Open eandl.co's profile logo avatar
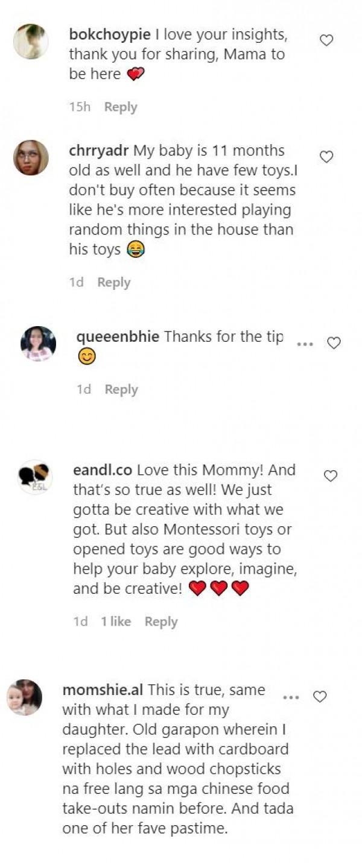362x868 pixels. click(x=35, y=477)
